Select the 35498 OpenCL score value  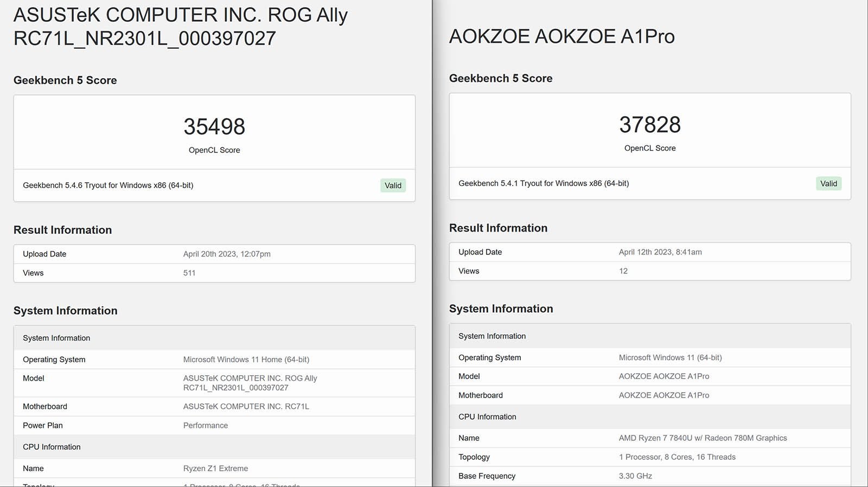214,126
